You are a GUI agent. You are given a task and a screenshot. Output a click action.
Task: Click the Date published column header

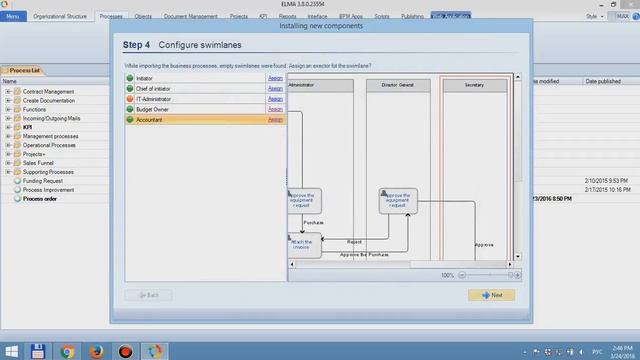coord(603,81)
